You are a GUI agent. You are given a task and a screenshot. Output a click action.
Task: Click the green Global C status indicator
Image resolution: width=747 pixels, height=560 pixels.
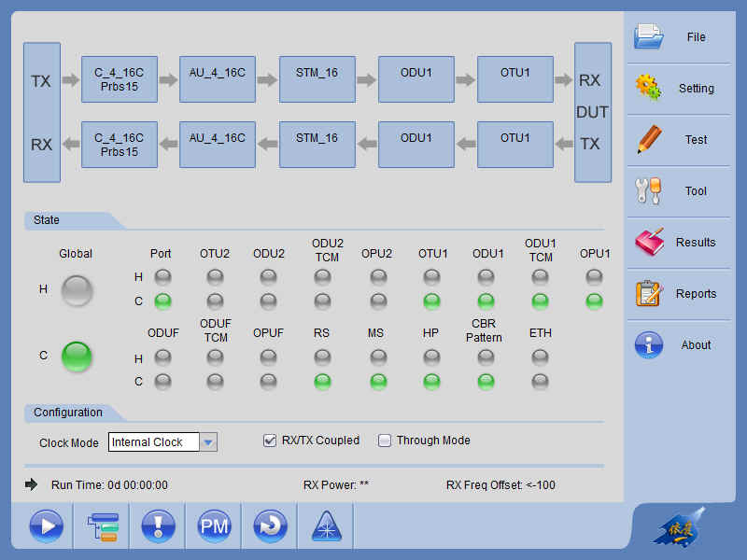tap(77, 356)
